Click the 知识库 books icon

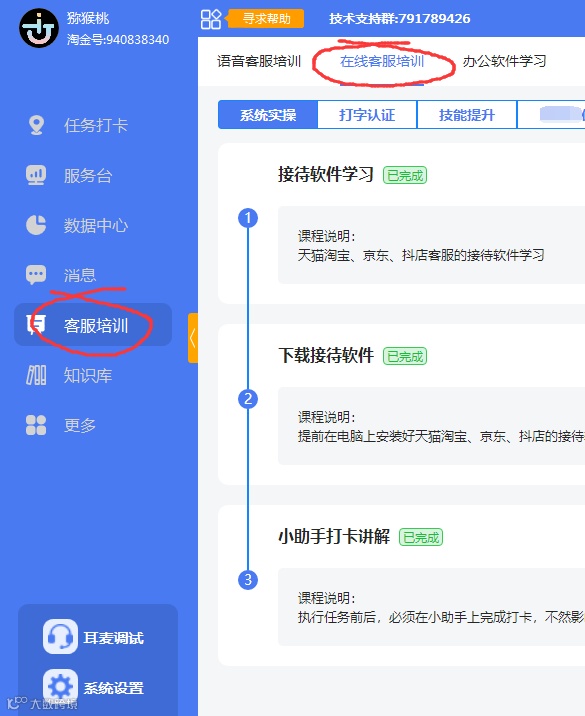click(x=36, y=375)
